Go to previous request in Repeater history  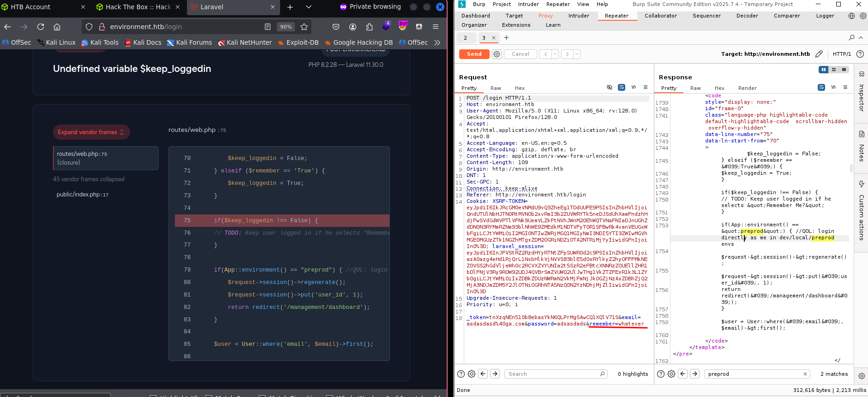pos(545,54)
